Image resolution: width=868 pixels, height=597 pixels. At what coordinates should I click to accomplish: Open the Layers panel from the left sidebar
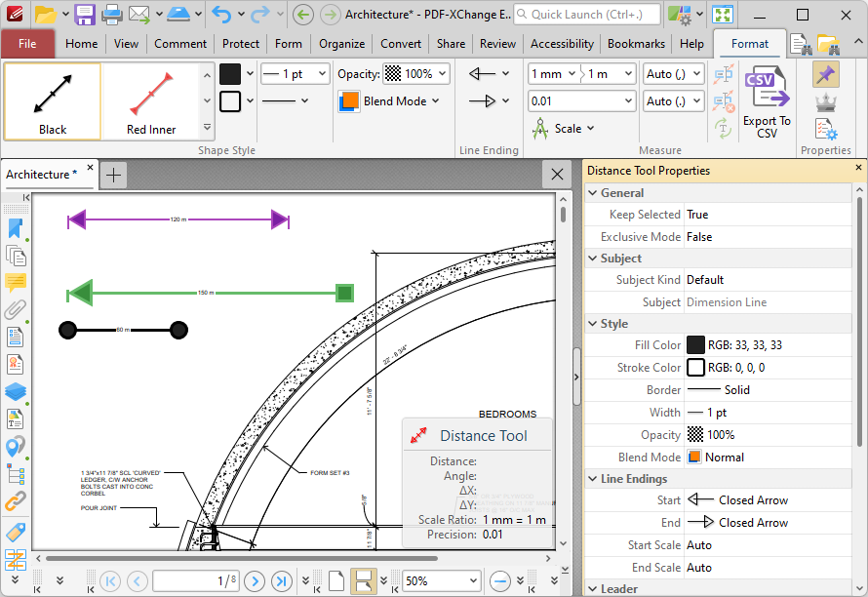click(16, 391)
